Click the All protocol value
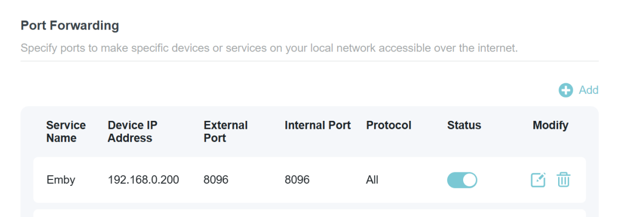 click(372, 180)
